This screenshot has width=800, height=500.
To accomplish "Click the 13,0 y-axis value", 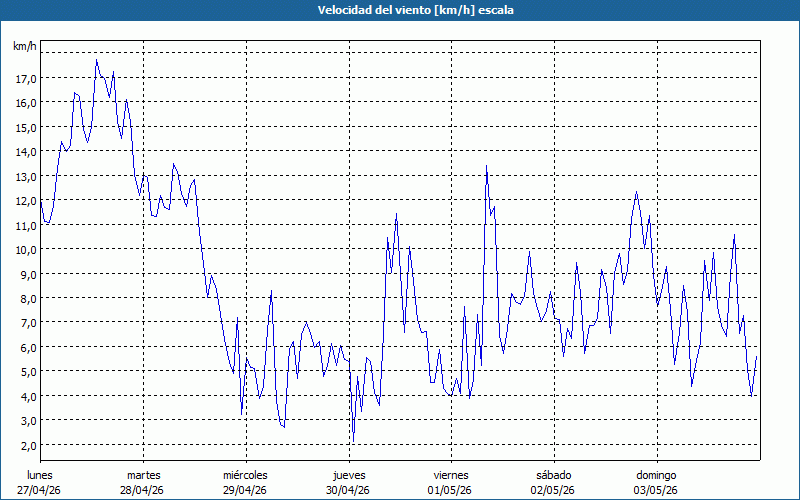I will pos(26,177).
